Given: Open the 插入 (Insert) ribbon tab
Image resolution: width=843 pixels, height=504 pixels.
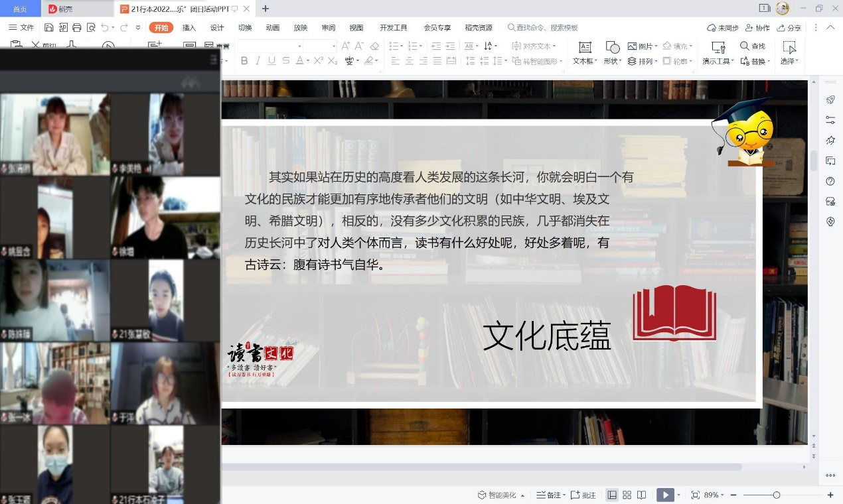Looking at the screenshot, I should tap(189, 28).
